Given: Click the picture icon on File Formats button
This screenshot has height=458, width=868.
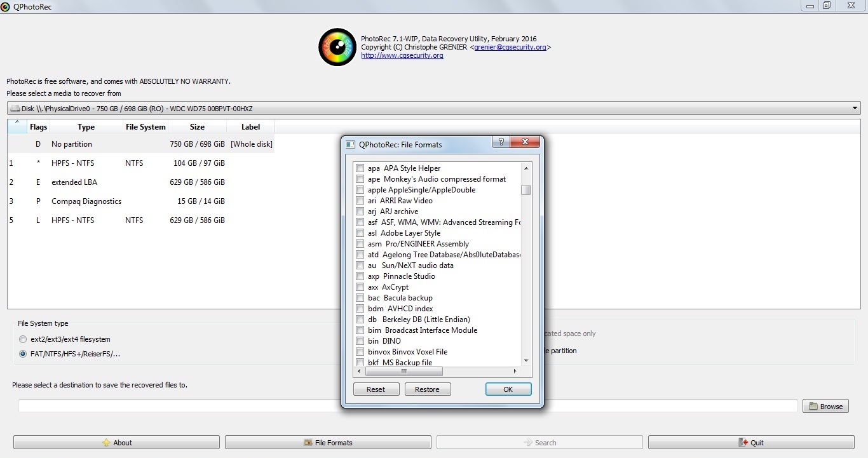Looking at the screenshot, I should coord(308,443).
